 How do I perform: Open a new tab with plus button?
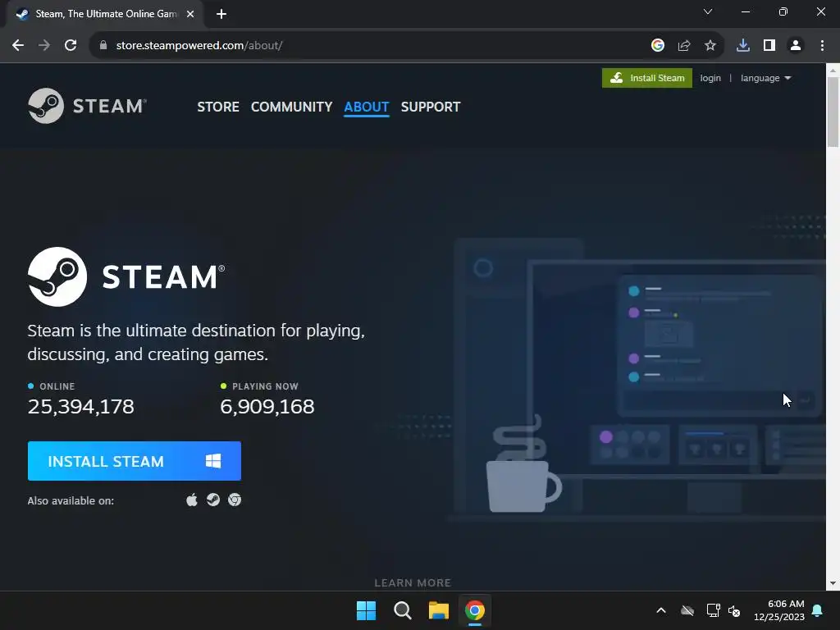point(221,15)
